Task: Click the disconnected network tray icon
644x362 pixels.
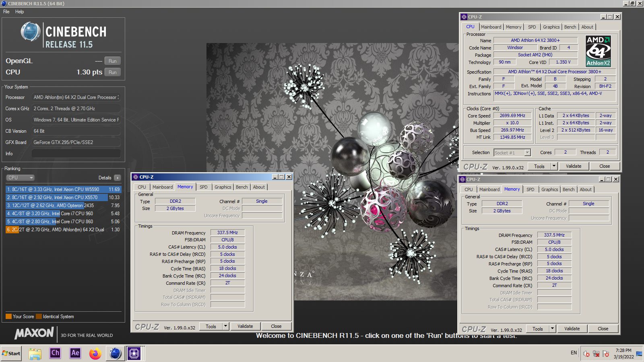Action: 596,354
